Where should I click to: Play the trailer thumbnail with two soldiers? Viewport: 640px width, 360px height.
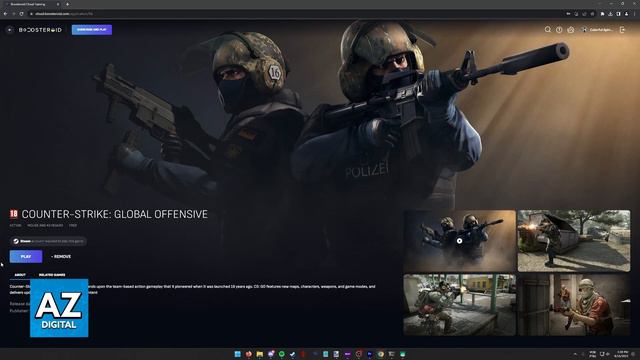coord(460,241)
